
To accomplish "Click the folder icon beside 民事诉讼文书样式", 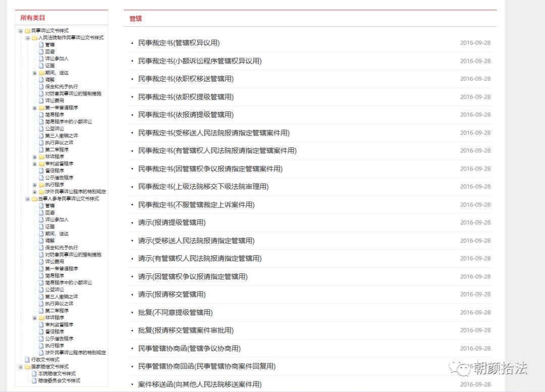I will click(27, 31).
